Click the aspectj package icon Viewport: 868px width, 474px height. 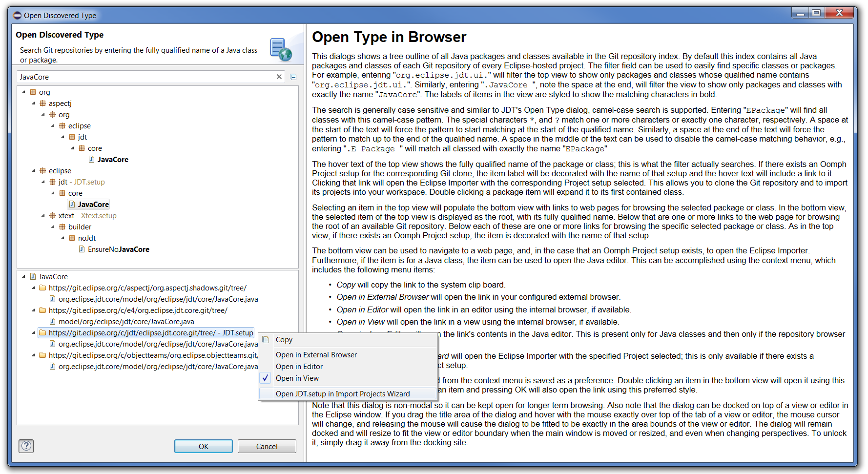(43, 103)
